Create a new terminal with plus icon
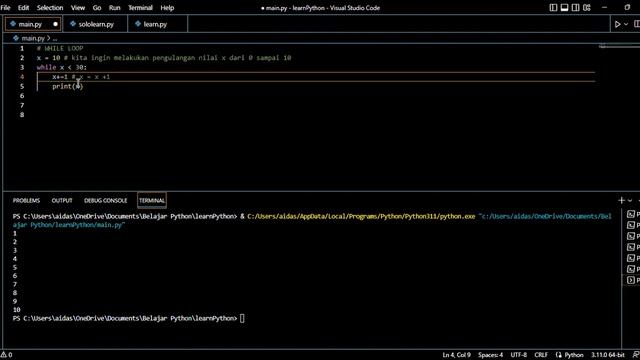Image resolution: width=640 pixels, height=360 pixels. pyautogui.click(x=621, y=200)
